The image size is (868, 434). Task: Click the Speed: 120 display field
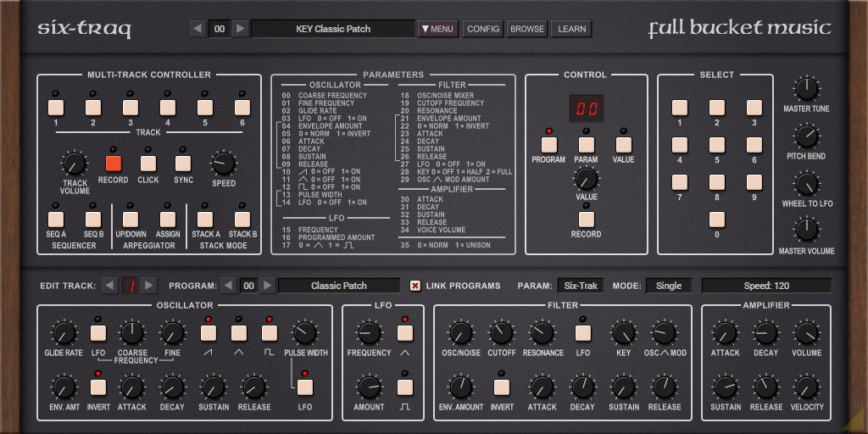pos(766,286)
